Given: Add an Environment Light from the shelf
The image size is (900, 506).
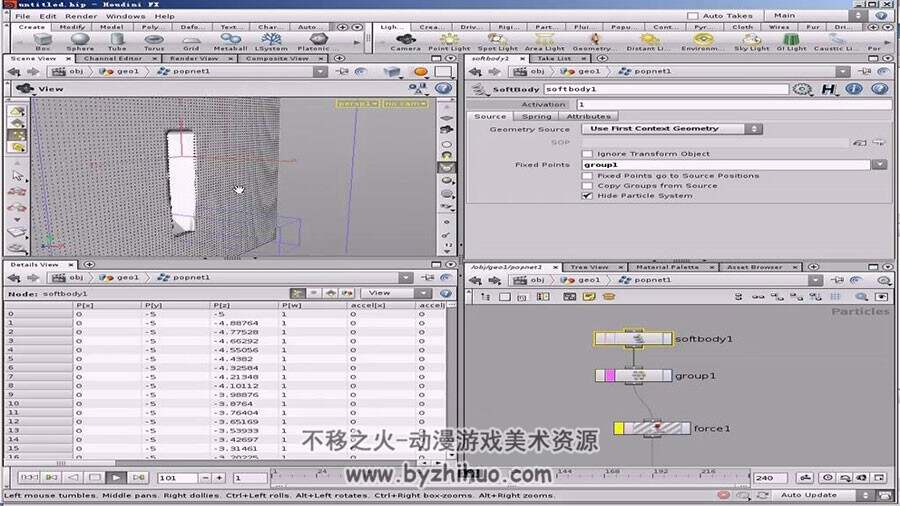Looking at the screenshot, I should coord(703,41).
